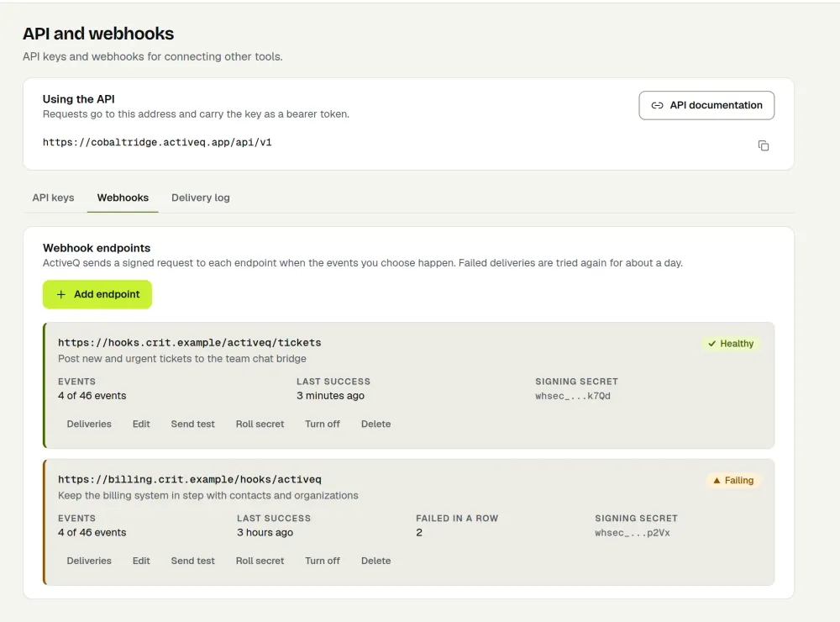This screenshot has height=622, width=840.
Task: Edit the billing webhook endpoint
Action: (141, 561)
